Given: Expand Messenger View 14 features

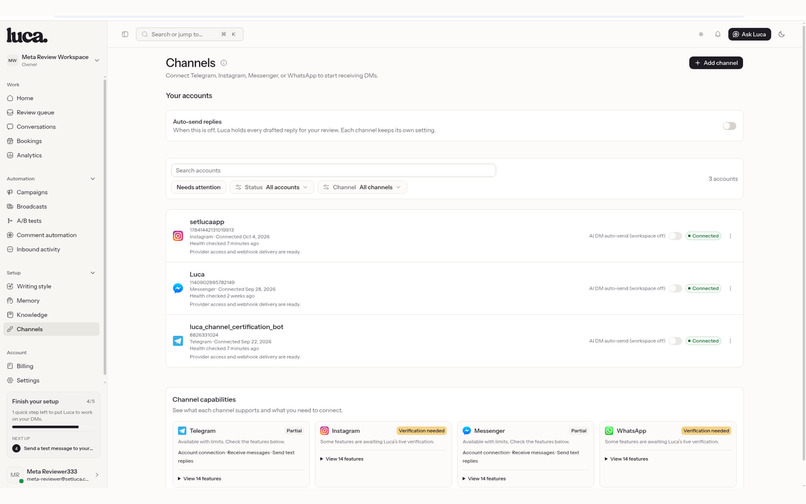Looking at the screenshot, I should point(484,479).
